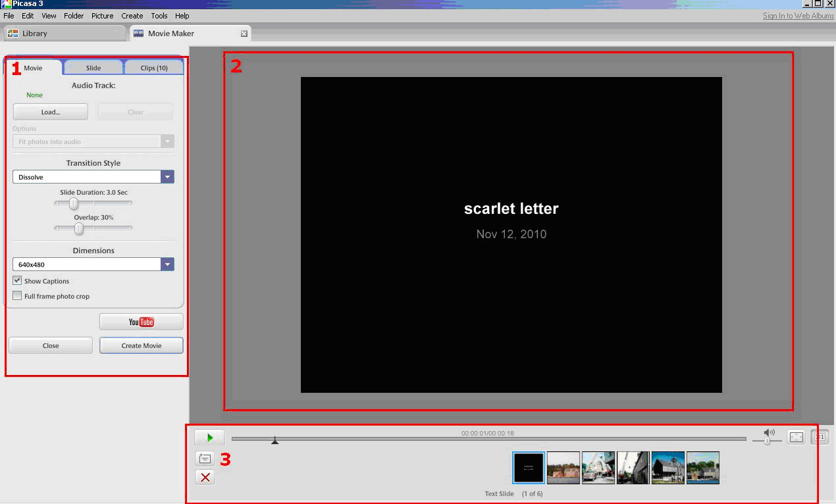836x504 pixels.
Task: Close the Movie Maker tab
Action: pyautogui.click(x=244, y=34)
